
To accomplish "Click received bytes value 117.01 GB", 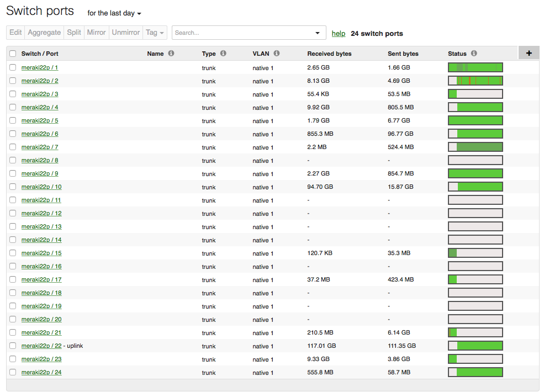I will (x=321, y=346).
